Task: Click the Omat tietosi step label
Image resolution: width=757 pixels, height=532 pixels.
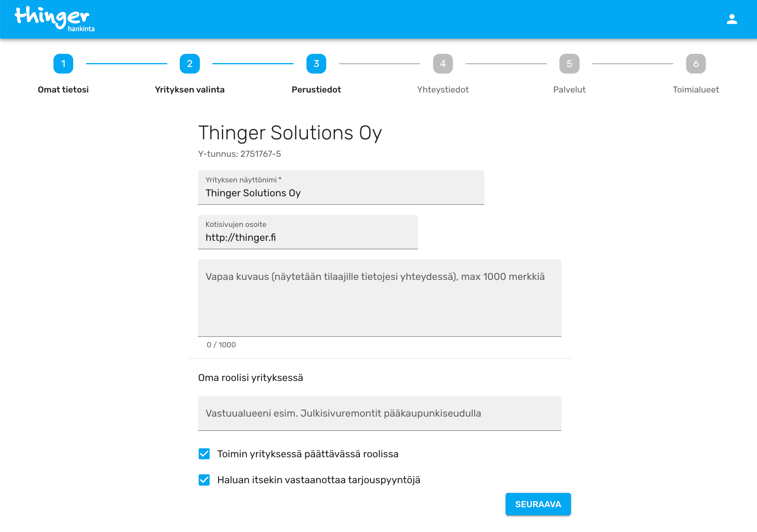Action: tap(63, 89)
